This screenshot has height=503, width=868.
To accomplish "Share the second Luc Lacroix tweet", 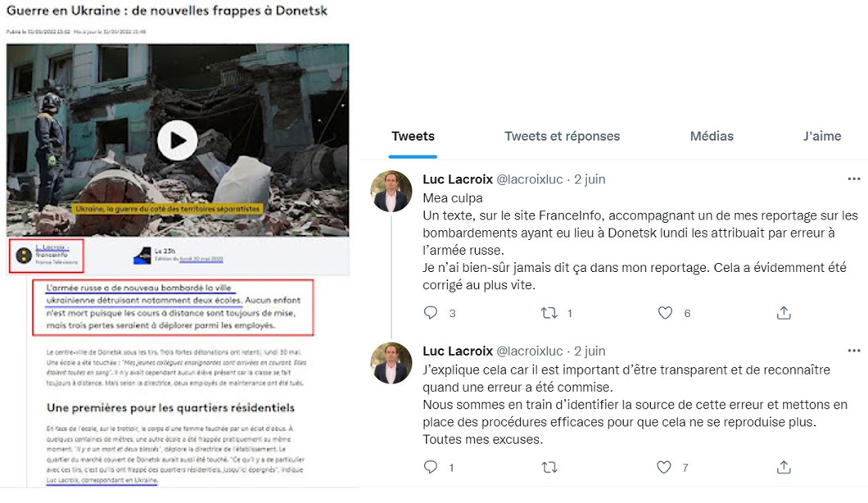I will pyautogui.click(x=784, y=468).
